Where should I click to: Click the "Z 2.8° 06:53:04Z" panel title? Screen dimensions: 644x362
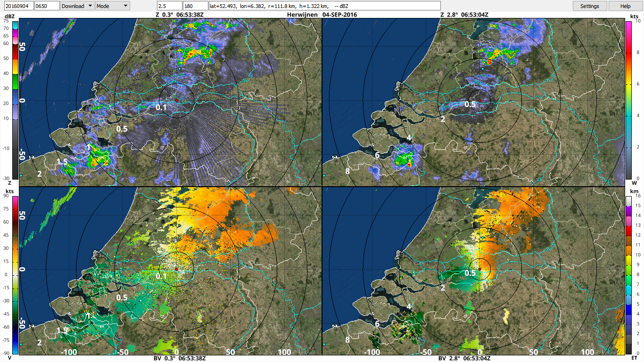[x=464, y=15]
